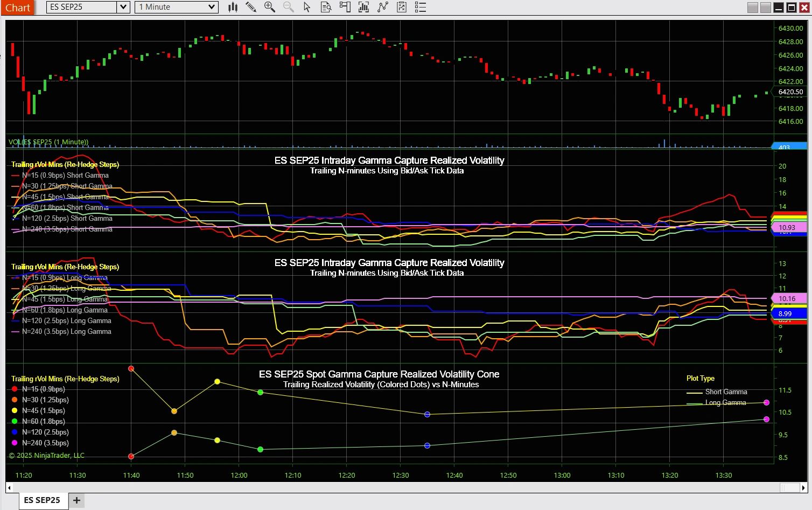Expand the 1 Minute interval dropdown arrow
This screenshot has width=812, height=510.
(212, 7)
